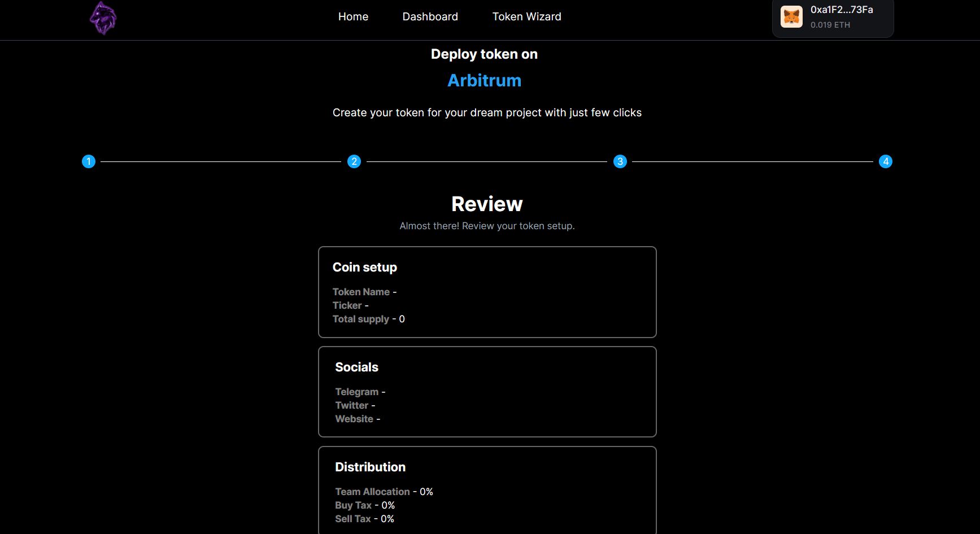Switch to Token Wizard

click(x=526, y=17)
